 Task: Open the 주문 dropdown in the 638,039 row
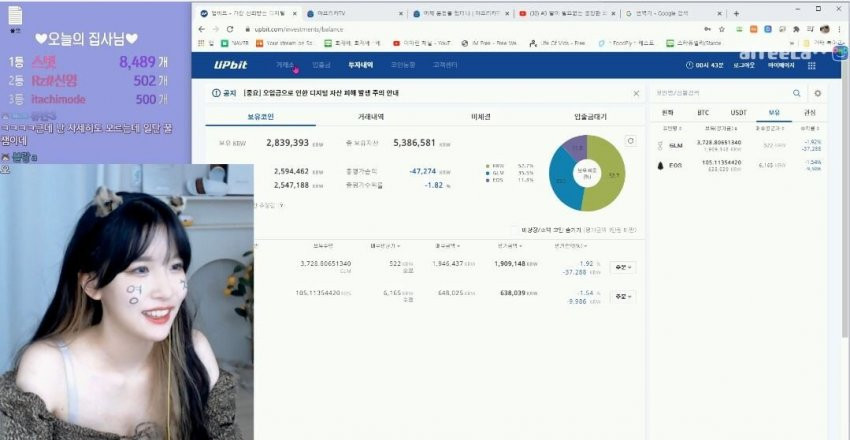pyautogui.click(x=622, y=296)
